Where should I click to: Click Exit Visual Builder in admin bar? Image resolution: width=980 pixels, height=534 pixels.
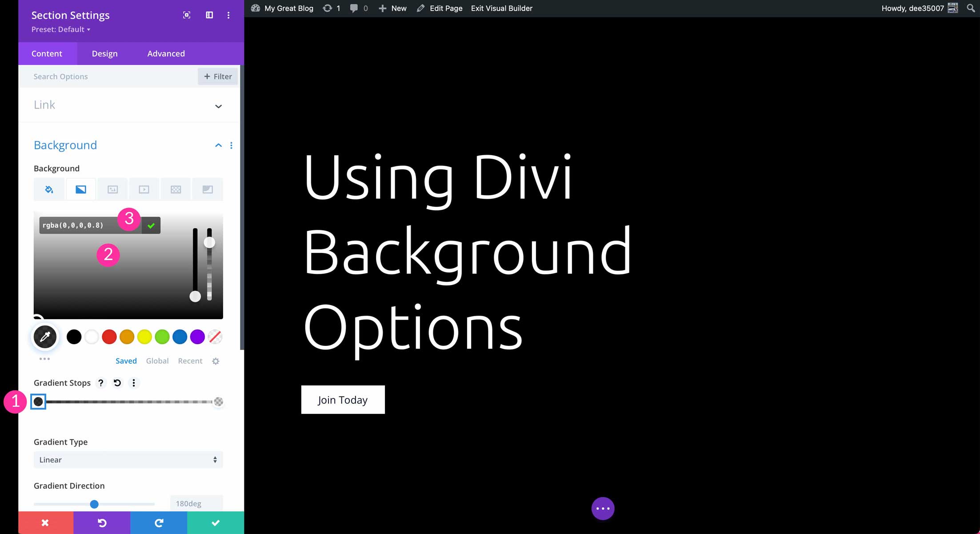coord(501,8)
